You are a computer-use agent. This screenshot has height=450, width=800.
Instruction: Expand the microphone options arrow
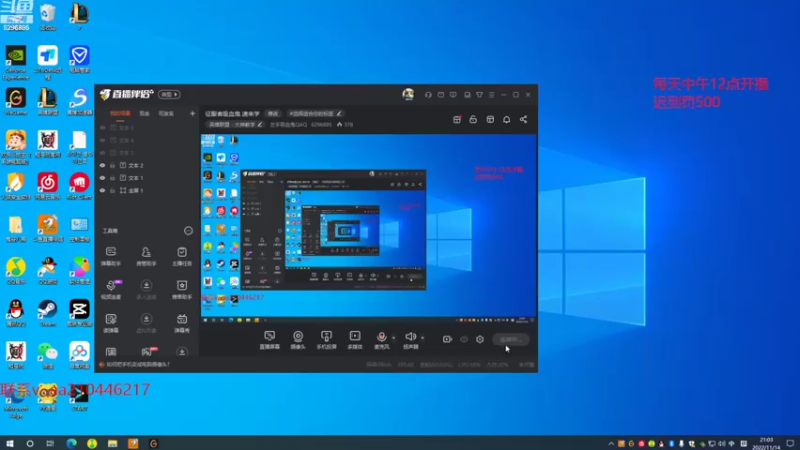[x=393, y=338]
